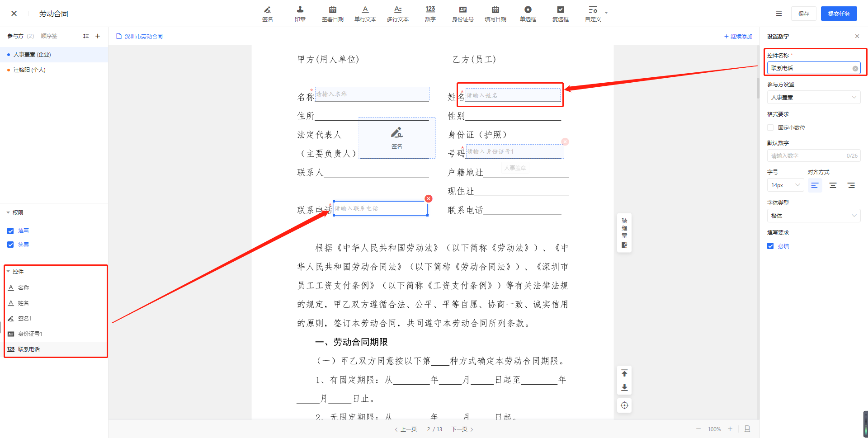Go to next page with 下一页
Screen dimensions: 868x438
tap(462, 429)
